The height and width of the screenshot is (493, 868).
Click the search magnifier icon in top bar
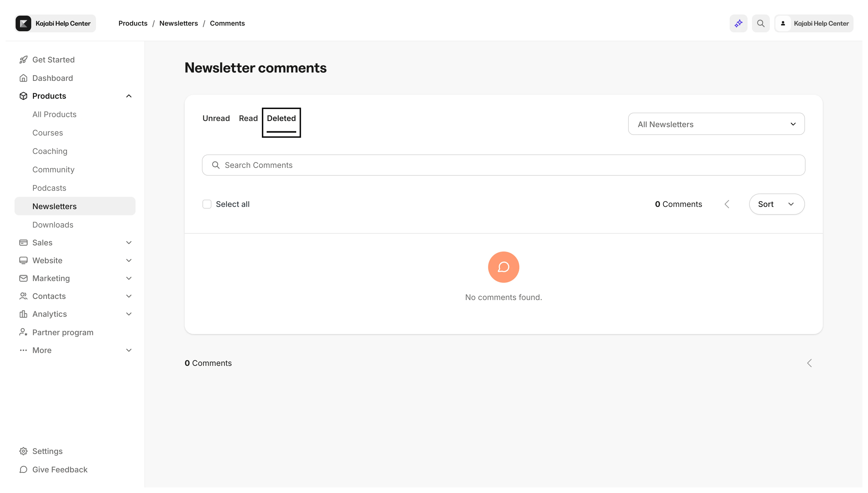pos(761,23)
